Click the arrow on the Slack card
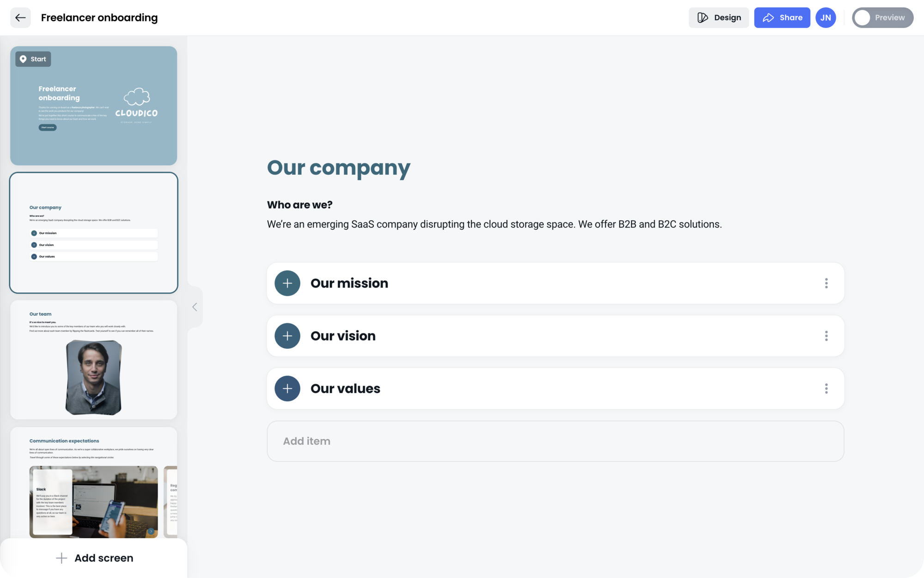924x578 pixels. (151, 531)
